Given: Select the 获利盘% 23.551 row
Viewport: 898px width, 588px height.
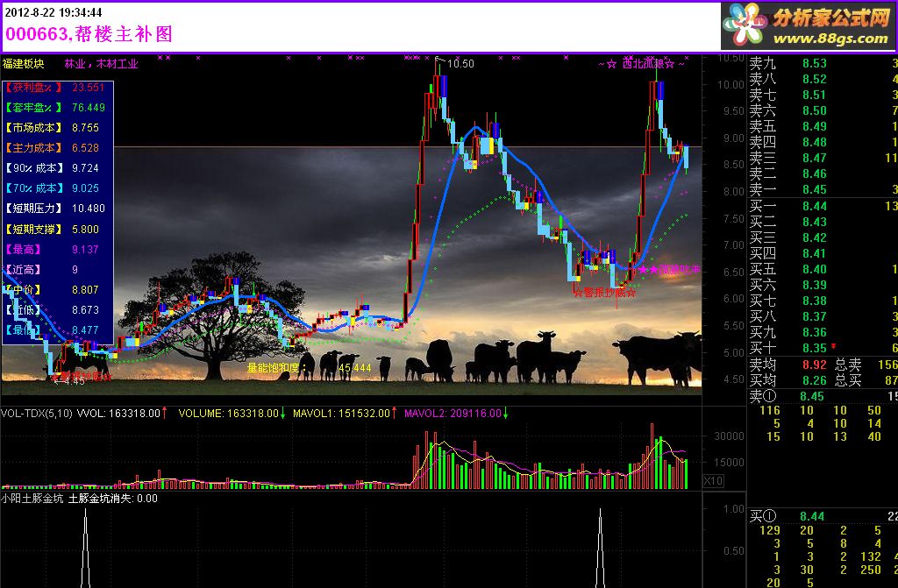Looking at the screenshot, I should pos(55,87).
